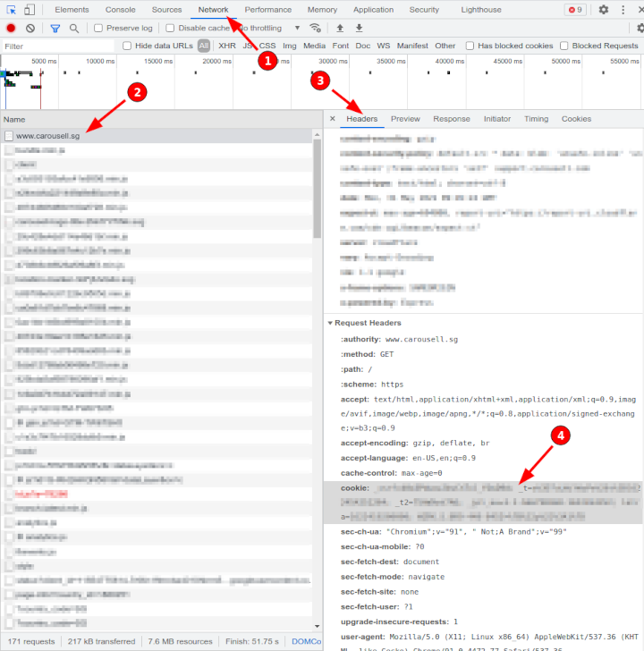Enable Disable cache checkbox
The image size is (644, 651).
[x=170, y=28]
